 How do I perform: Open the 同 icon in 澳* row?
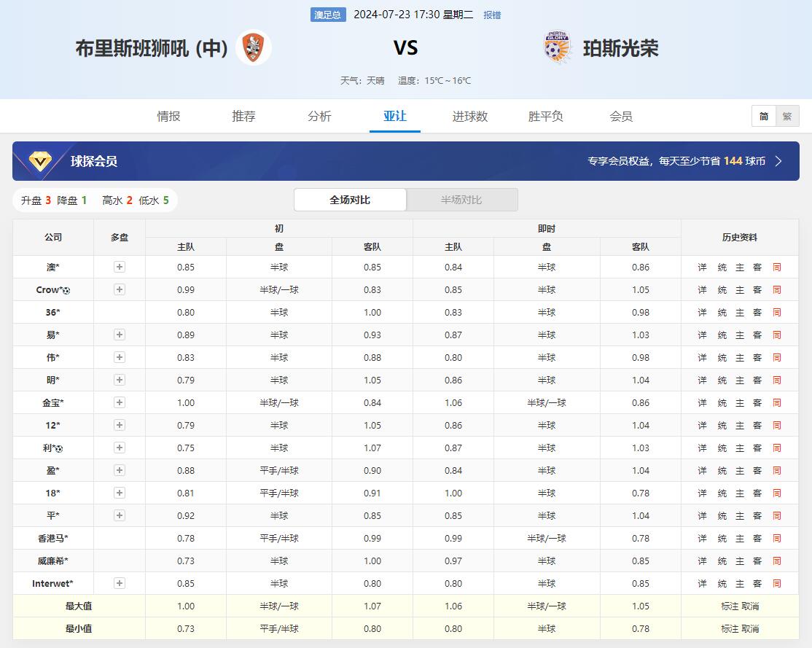[776, 268]
